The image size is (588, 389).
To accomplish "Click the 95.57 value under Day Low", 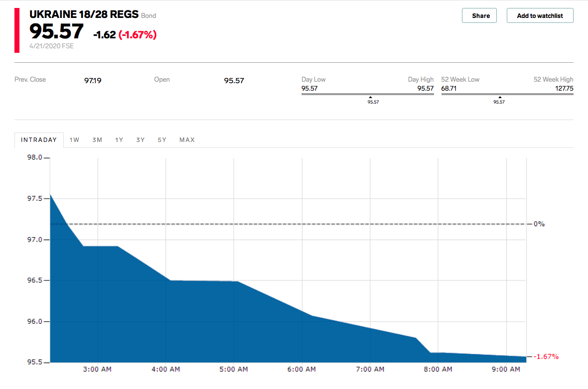I will [x=309, y=89].
